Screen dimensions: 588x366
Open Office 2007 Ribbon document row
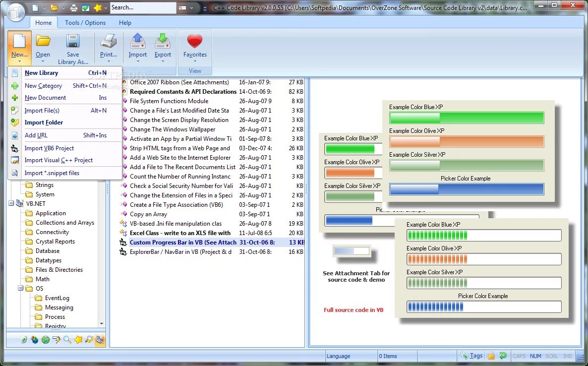(212, 82)
